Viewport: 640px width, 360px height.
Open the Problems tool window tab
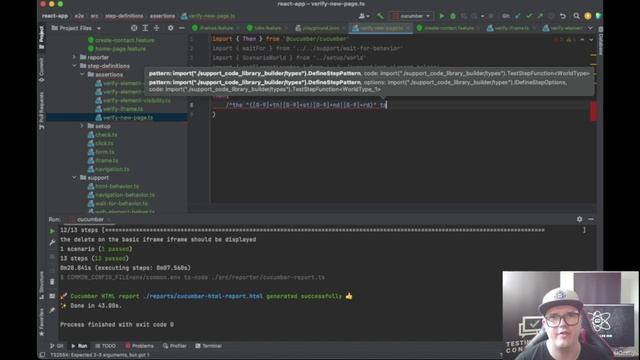tap(139, 346)
